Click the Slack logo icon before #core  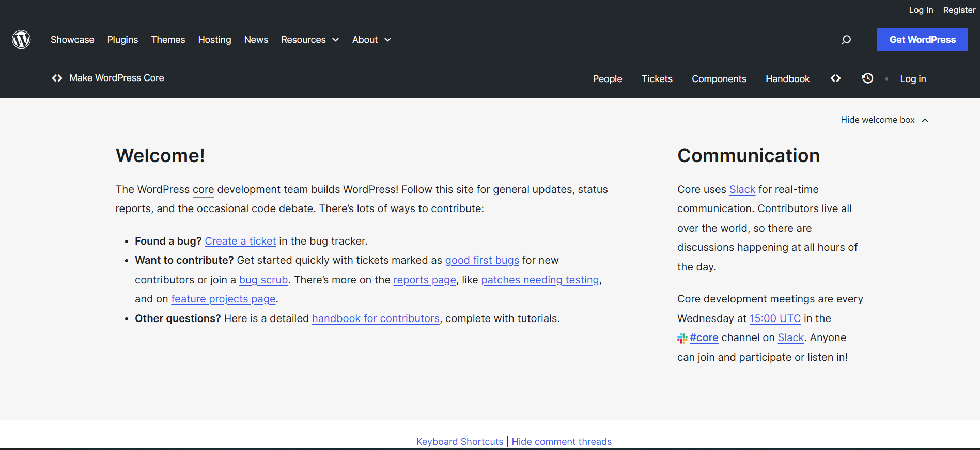click(x=682, y=338)
